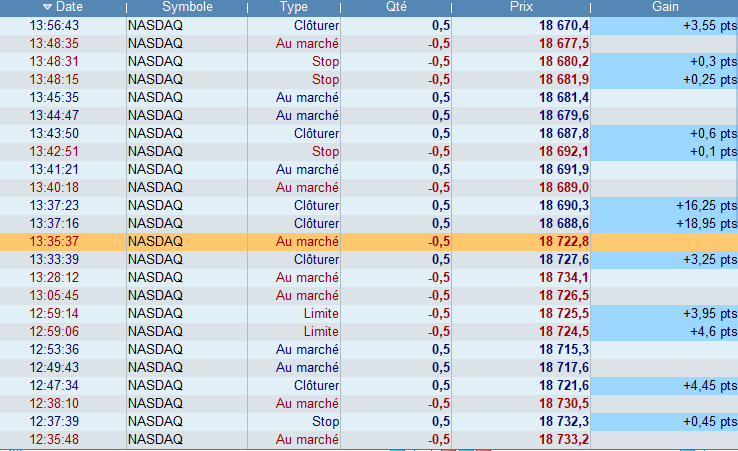Sort by the Gain column header
Viewport: 738px width, 451px height.
click(665, 7)
